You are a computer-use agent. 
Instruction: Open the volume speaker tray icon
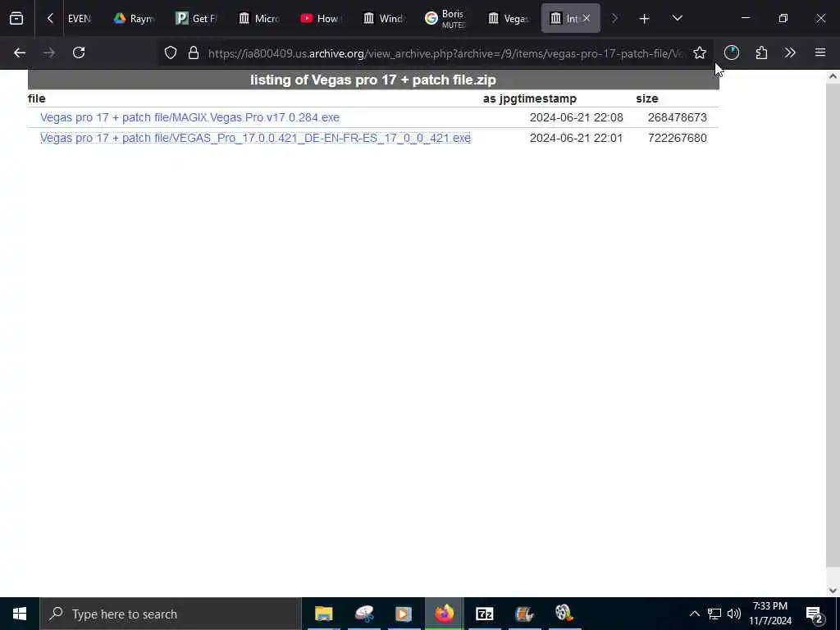[734, 614]
